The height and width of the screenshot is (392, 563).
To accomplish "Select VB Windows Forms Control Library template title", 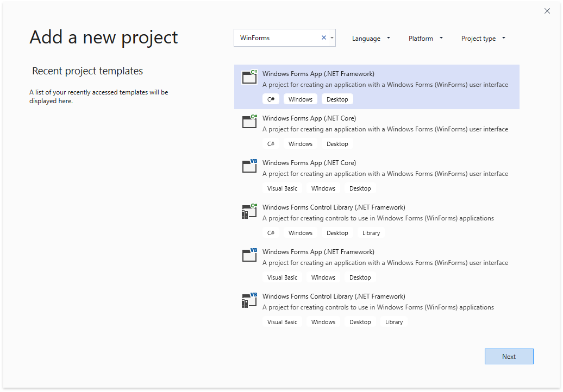I will click(334, 296).
